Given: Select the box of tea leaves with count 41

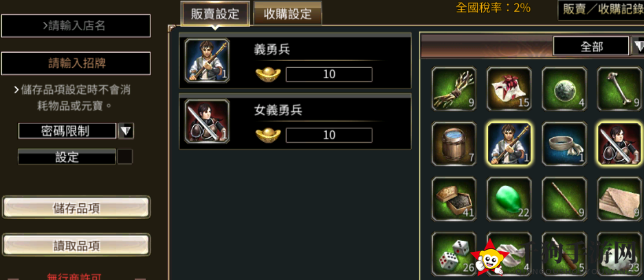Looking at the screenshot, I should pos(454,199).
